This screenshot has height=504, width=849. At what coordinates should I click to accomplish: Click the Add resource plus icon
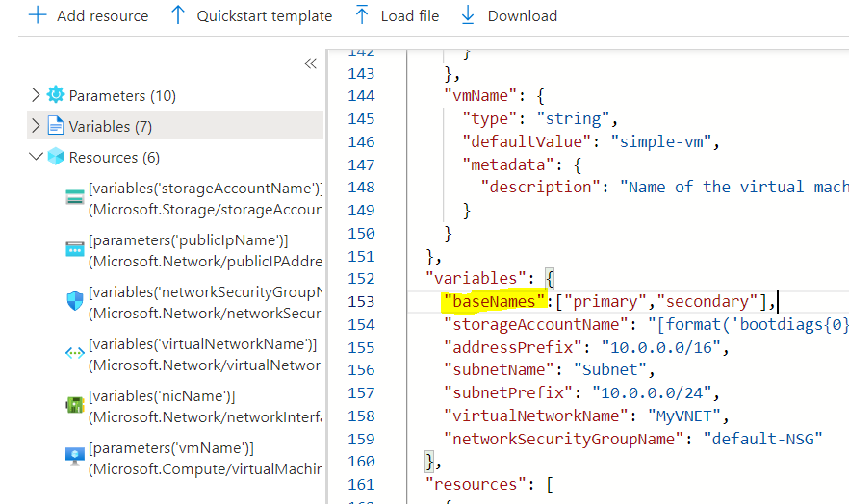click(38, 16)
